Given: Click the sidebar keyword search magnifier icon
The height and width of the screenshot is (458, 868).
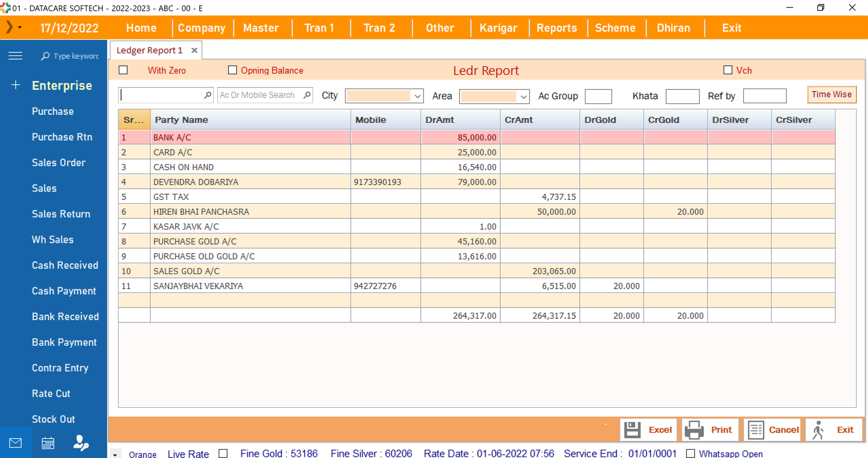Looking at the screenshot, I should click(45, 56).
